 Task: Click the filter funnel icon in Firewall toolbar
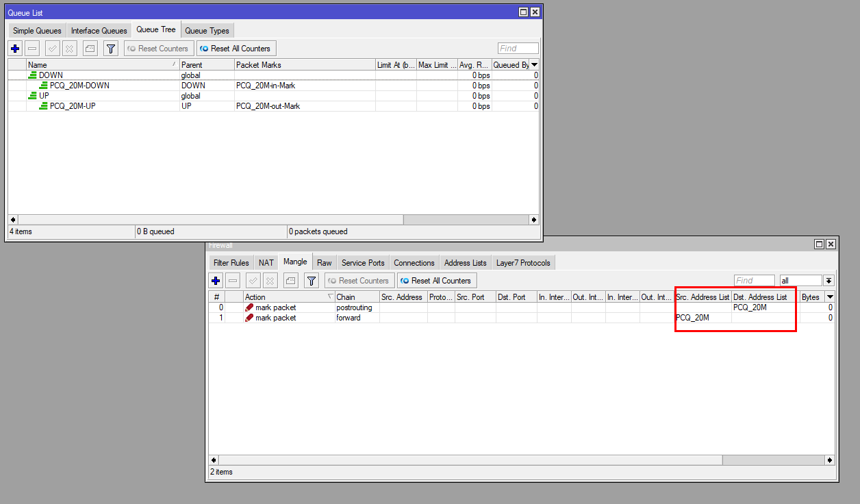pyautogui.click(x=311, y=281)
